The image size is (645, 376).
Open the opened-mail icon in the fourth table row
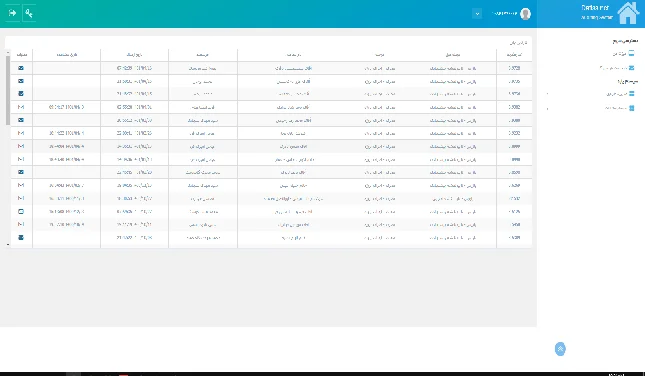(x=21, y=107)
